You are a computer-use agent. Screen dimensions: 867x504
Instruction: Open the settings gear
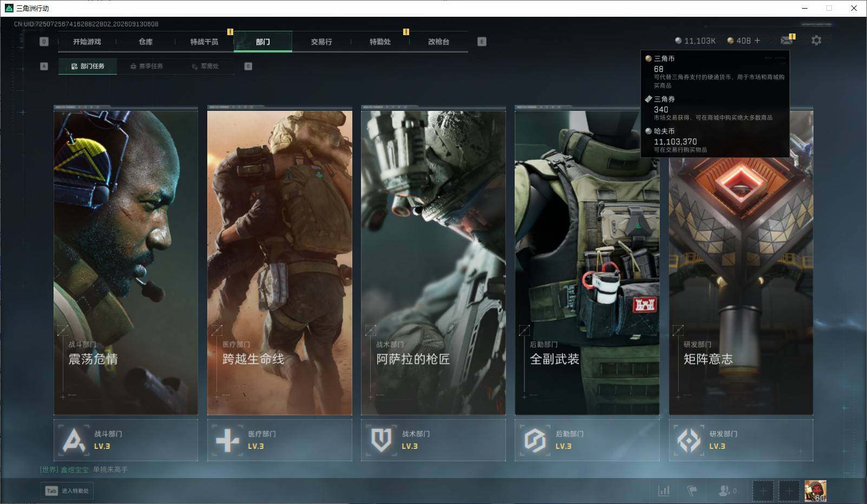[x=816, y=41]
